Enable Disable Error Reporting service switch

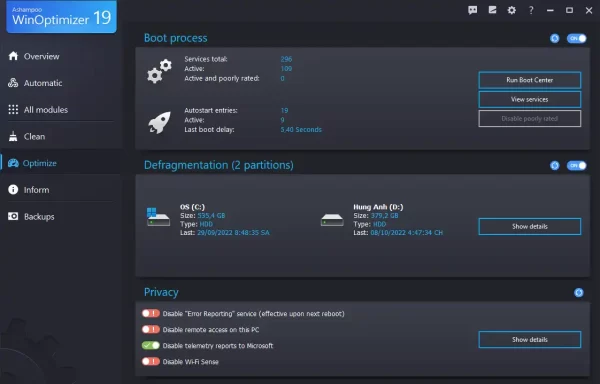[151, 314]
